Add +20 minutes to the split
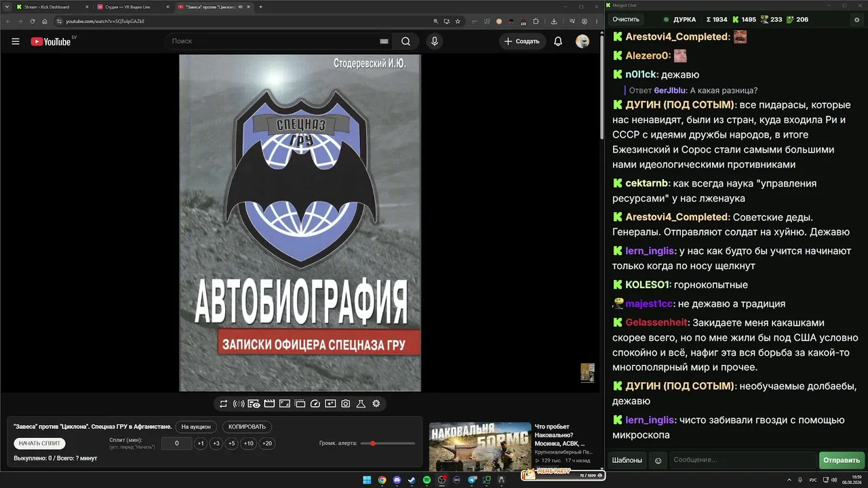Image resolution: width=868 pixels, height=488 pixels. click(x=267, y=443)
